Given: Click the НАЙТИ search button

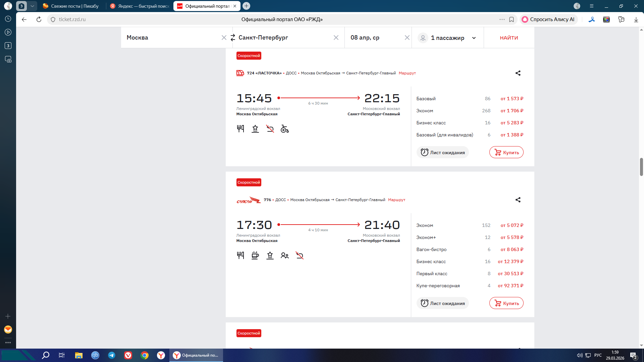Looking at the screenshot, I should pyautogui.click(x=509, y=38).
